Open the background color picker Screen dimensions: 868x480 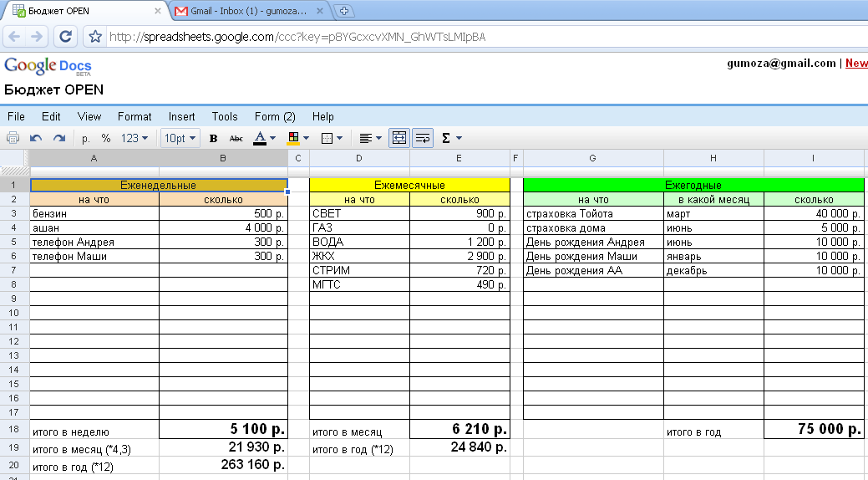pos(297,138)
